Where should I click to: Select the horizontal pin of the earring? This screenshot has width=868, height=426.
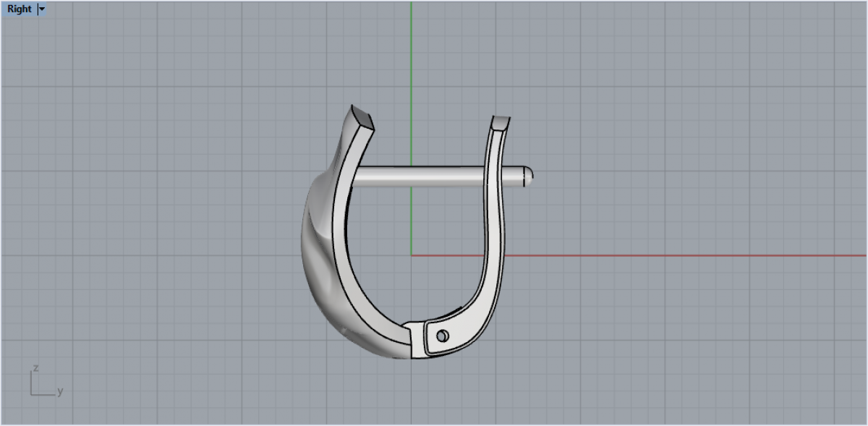coord(440,177)
